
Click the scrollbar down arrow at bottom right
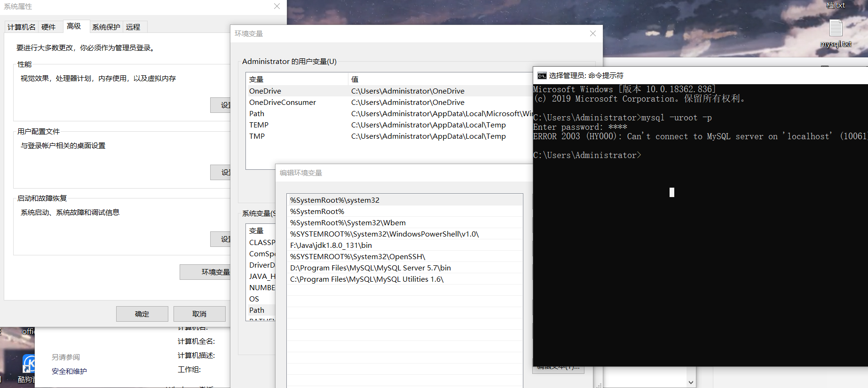click(691, 382)
